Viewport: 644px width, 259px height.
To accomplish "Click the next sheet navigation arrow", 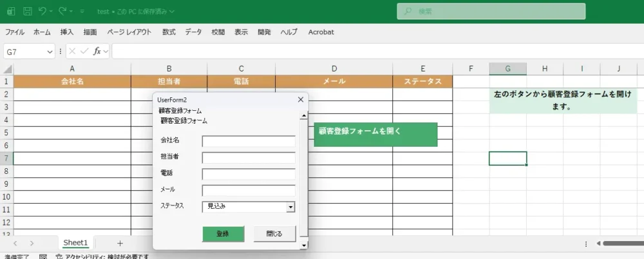I will pyautogui.click(x=32, y=244).
